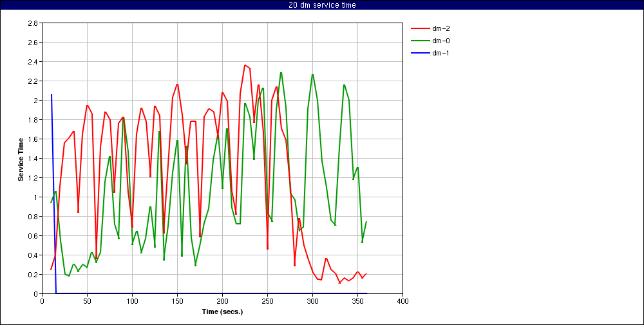Click the 2.4 y-axis tick value
The image size is (644, 325).
pyautogui.click(x=33, y=62)
